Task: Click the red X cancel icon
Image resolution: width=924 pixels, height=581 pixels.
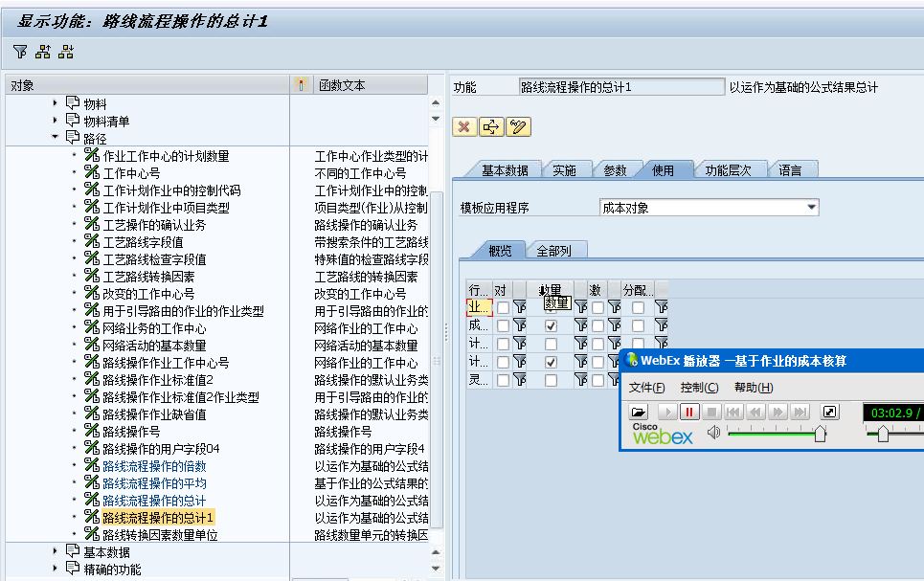Action: tap(464, 126)
